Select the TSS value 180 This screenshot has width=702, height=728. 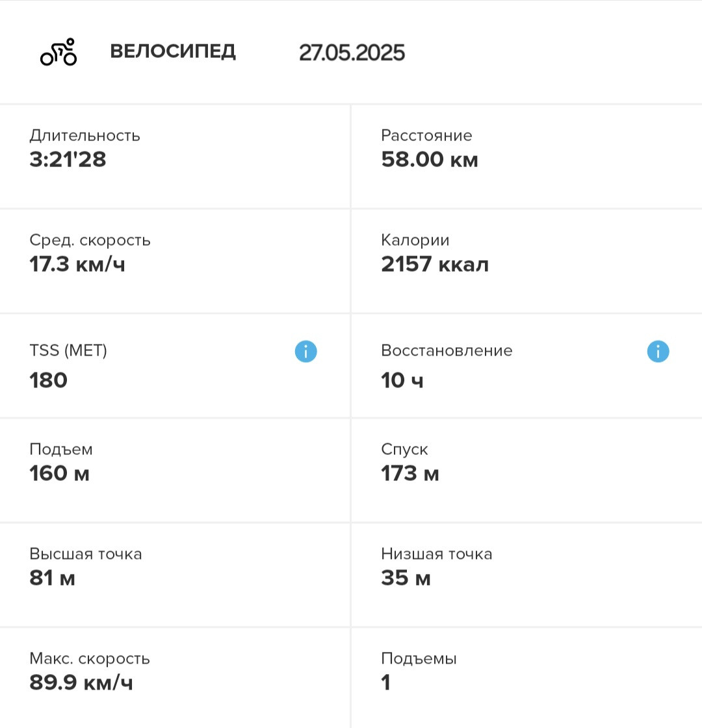click(48, 380)
